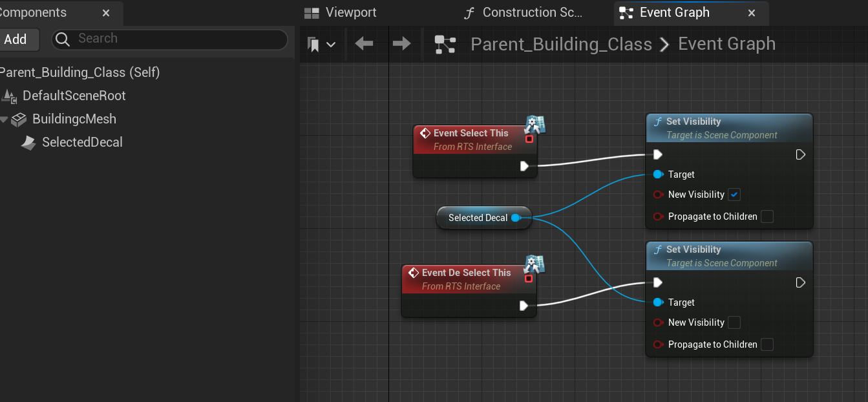Click upper node New Visibility pin
Viewport: 868px width, 402px height.
pos(658,195)
